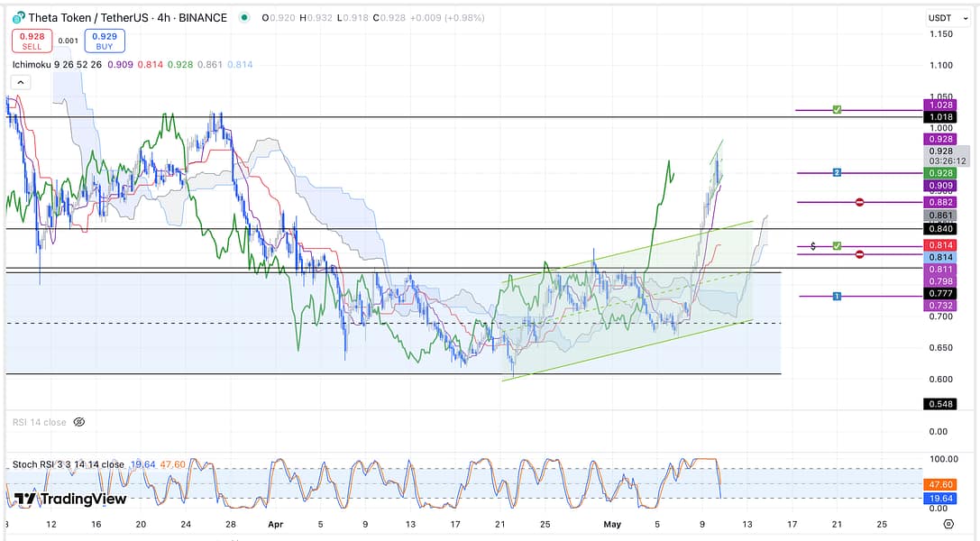The height and width of the screenshot is (541, 980).
Task: Click the Theta Token symbol logo icon
Action: click(18, 18)
